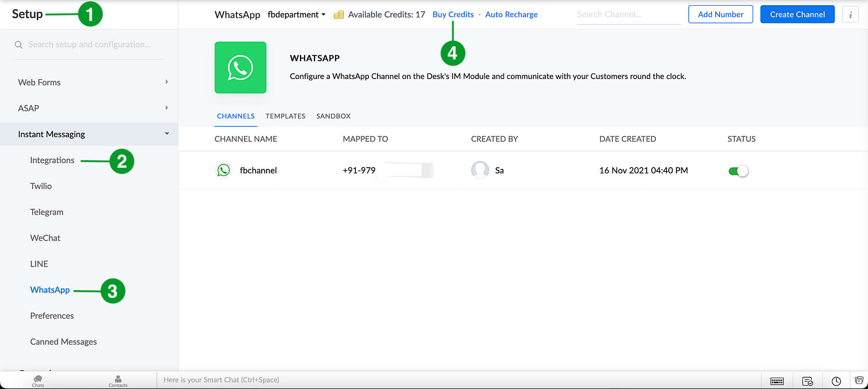
Task: Open the Chats icon in bottom bar
Action: click(38, 381)
